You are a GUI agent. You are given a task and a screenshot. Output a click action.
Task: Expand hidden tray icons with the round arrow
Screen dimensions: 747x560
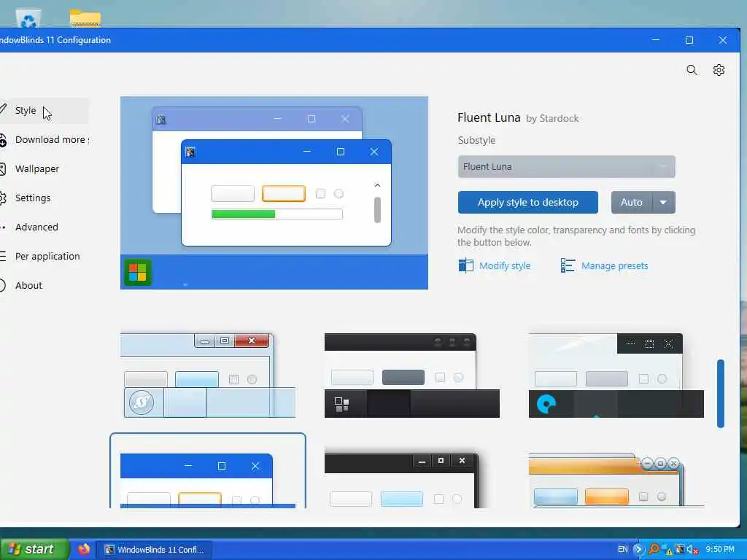click(638, 550)
